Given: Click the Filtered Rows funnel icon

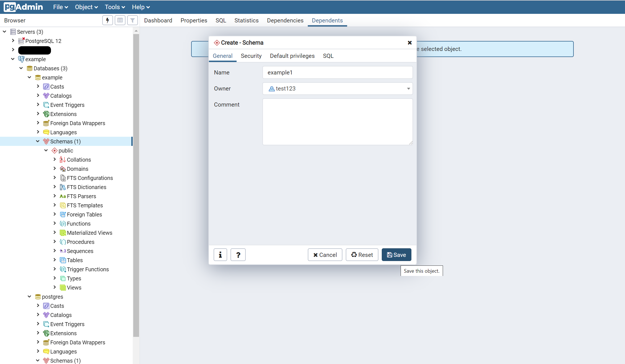Looking at the screenshot, I should click(132, 20).
